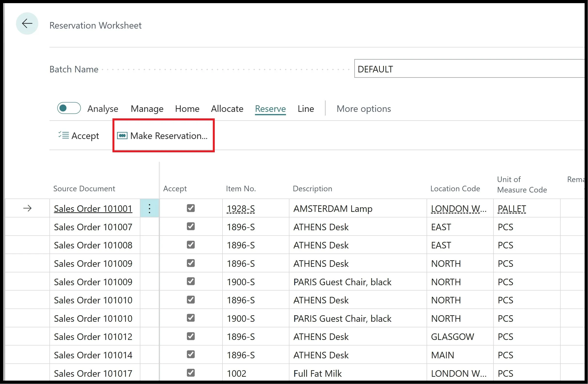Click GLASGOW location cell
The image size is (588, 384).
coord(460,337)
